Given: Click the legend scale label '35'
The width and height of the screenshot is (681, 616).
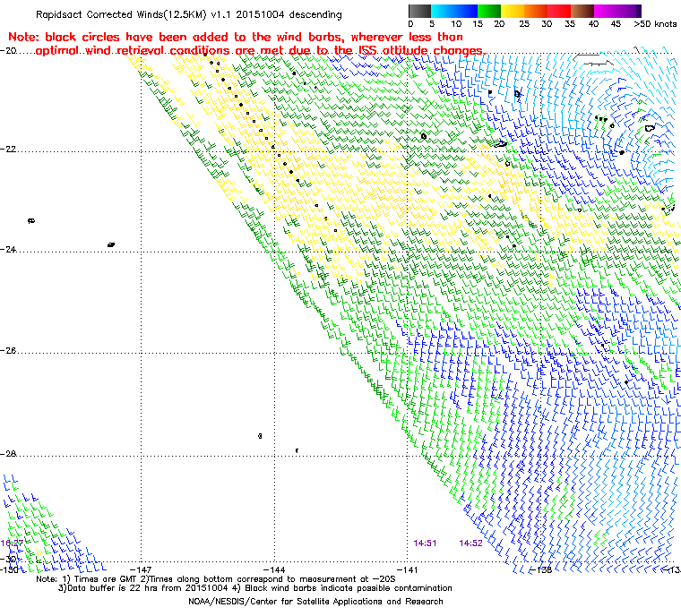Looking at the screenshot, I should [x=570, y=24].
